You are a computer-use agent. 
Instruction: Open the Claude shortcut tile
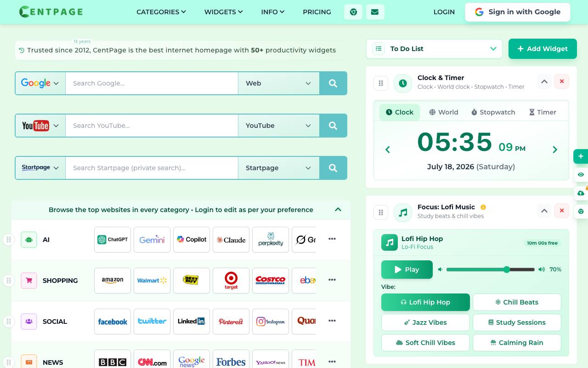231,240
